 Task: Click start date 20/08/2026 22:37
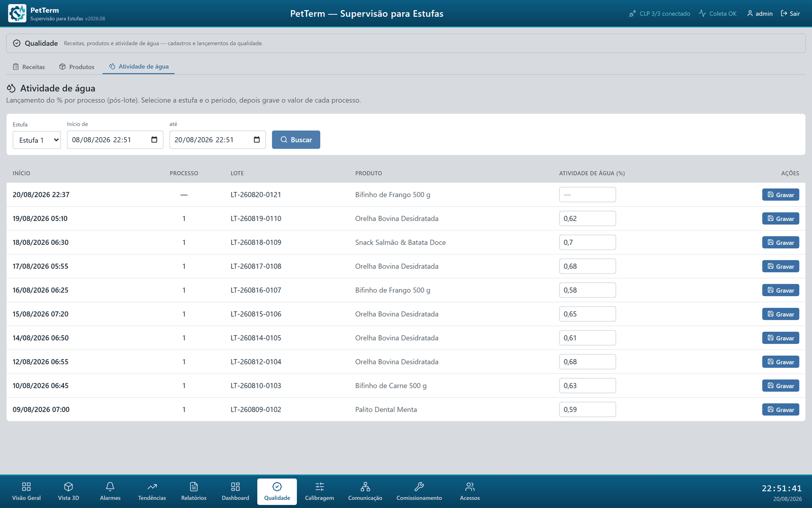pos(41,195)
